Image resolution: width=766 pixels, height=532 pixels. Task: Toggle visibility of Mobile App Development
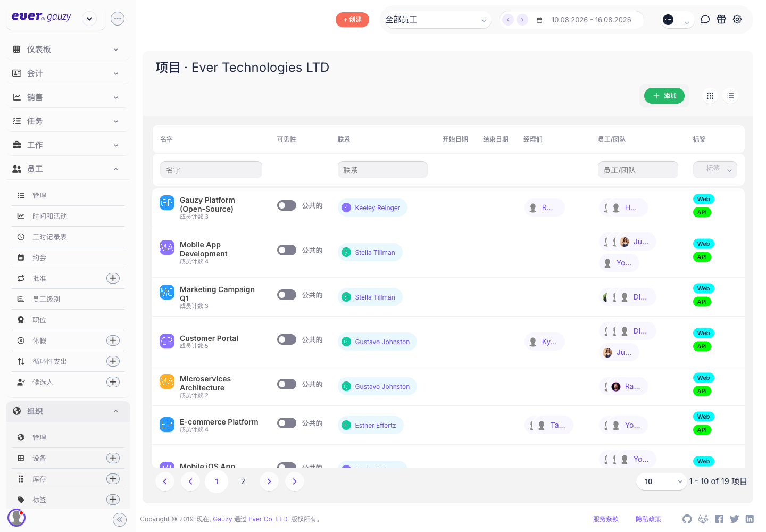point(287,250)
